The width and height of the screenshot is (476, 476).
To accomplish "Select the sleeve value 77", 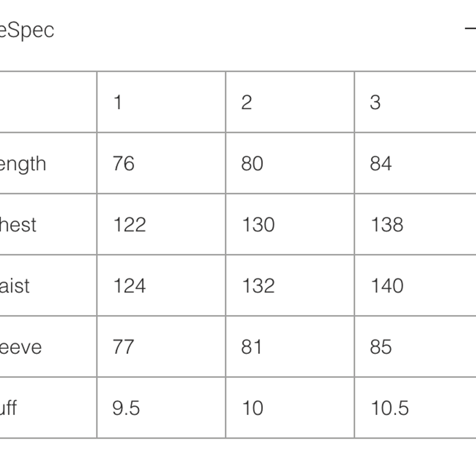I will (123, 347).
